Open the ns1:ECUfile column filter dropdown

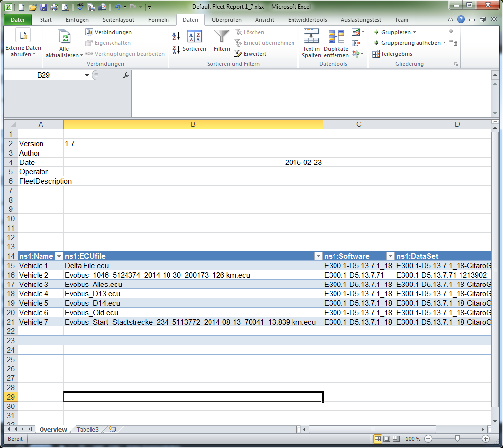tap(318, 256)
